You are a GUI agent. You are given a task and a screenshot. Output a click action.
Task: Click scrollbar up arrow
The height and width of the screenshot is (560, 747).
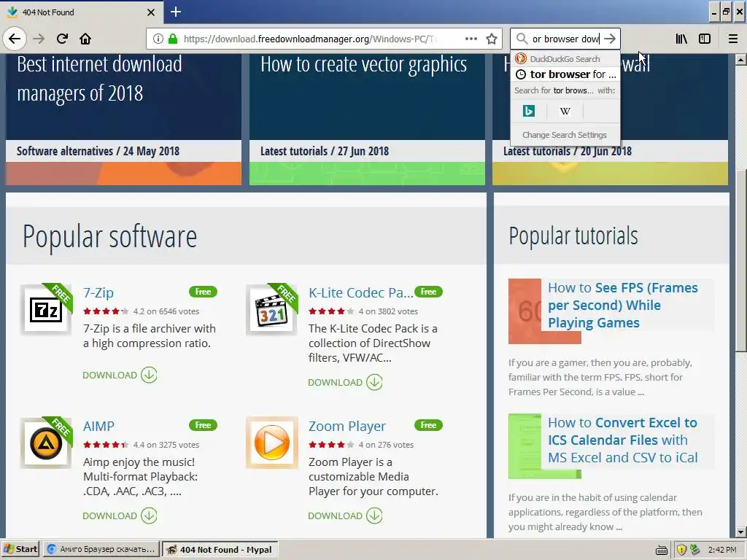point(740,60)
